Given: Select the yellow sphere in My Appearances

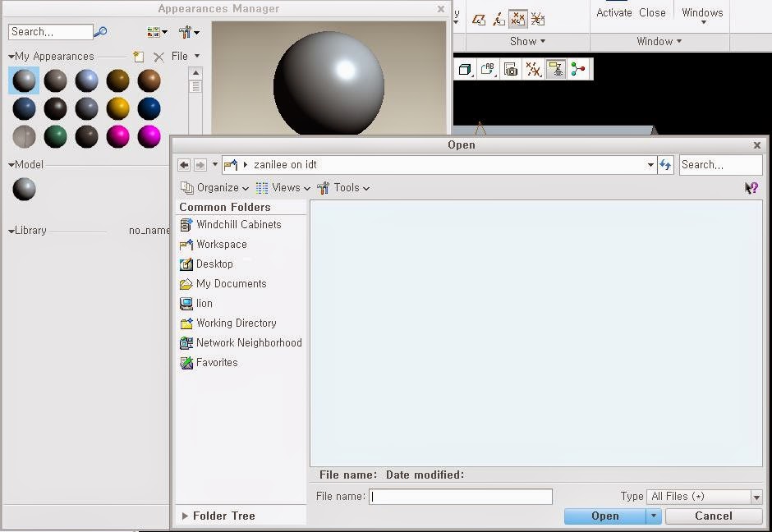Looking at the screenshot, I should (x=117, y=108).
